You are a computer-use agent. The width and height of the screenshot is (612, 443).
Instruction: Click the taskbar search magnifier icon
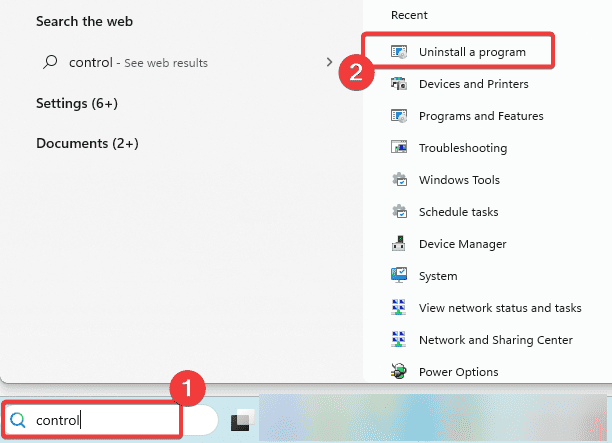point(18,420)
